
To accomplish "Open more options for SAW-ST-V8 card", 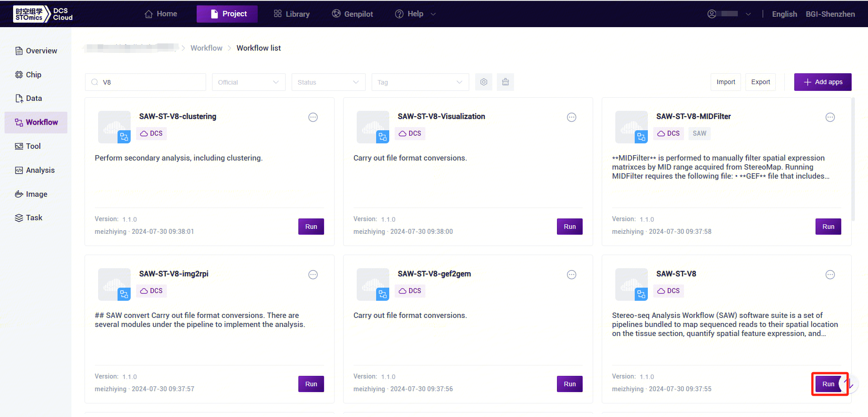I will point(830,275).
